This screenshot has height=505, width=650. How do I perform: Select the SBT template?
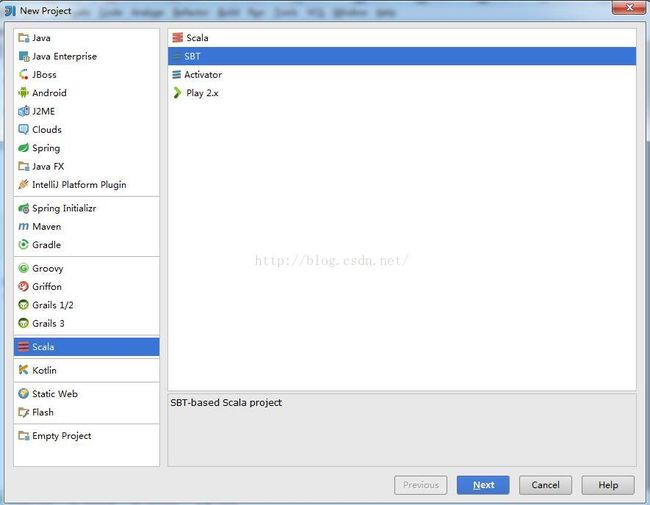pyautogui.click(x=402, y=56)
